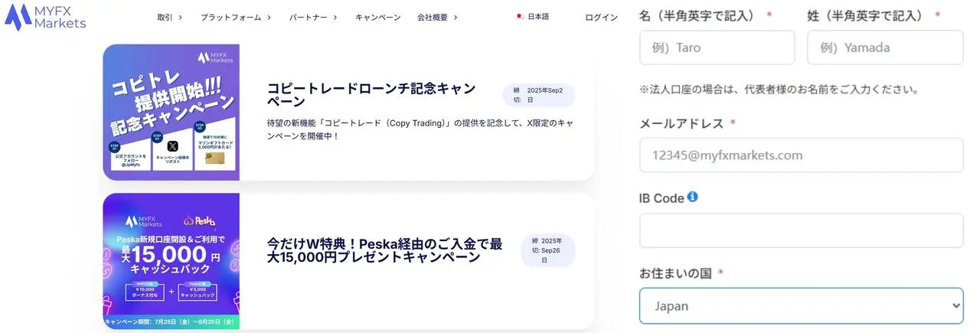
Task: Click the 2025年Sep2日 deadline badge
Action: point(538,95)
